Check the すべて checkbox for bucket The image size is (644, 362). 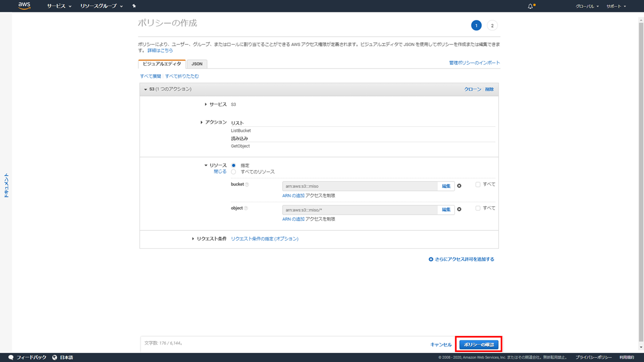point(478,185)
